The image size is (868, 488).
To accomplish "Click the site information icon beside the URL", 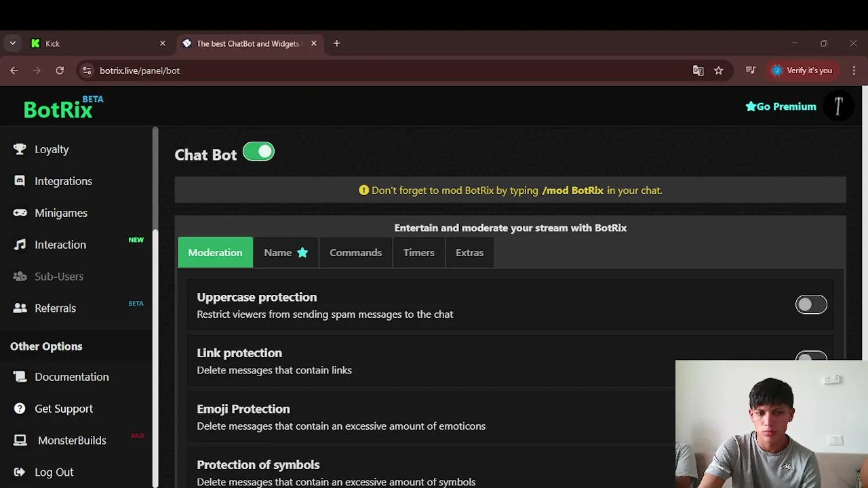I will tap(87, 70).
